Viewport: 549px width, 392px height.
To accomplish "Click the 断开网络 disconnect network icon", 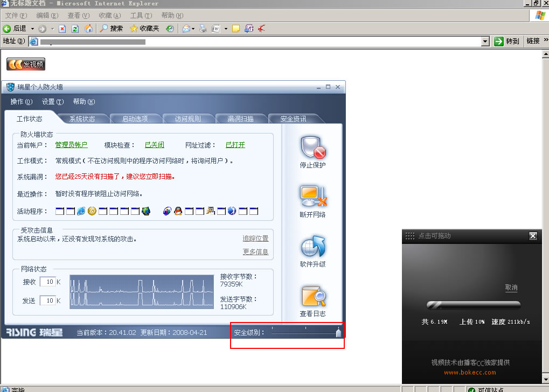I will click(312, 197).
